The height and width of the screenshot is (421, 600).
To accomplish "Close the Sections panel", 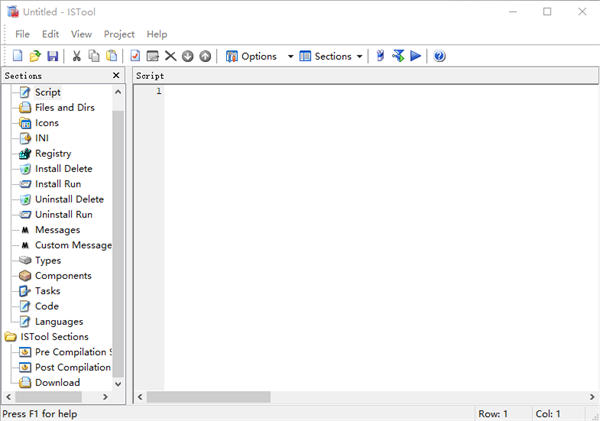I will 116,75.
